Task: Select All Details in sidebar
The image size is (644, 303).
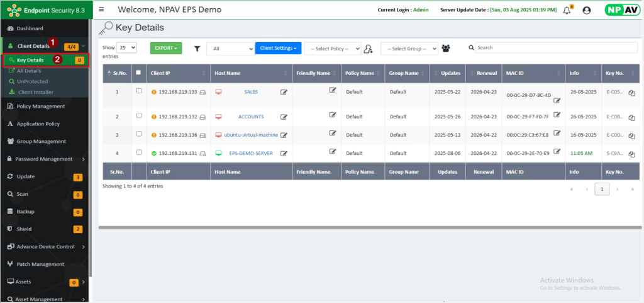Action: 28,71
